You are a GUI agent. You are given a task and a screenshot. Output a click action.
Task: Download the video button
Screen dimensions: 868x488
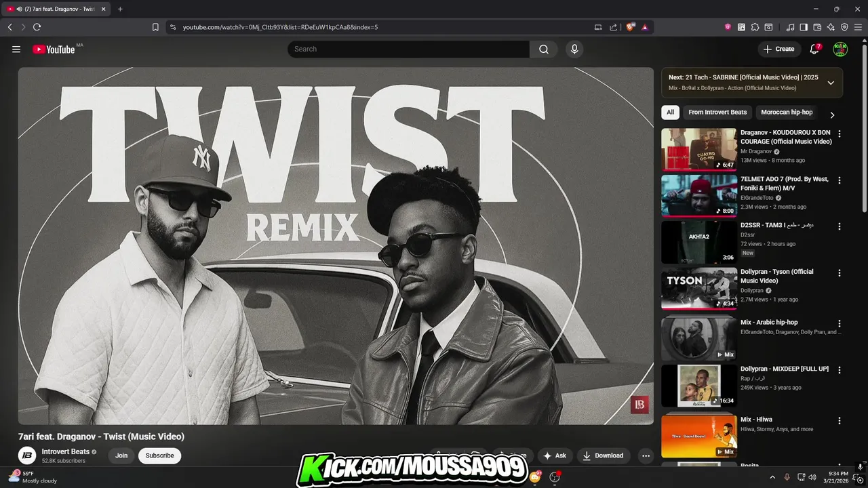click(x=604, y=455)
